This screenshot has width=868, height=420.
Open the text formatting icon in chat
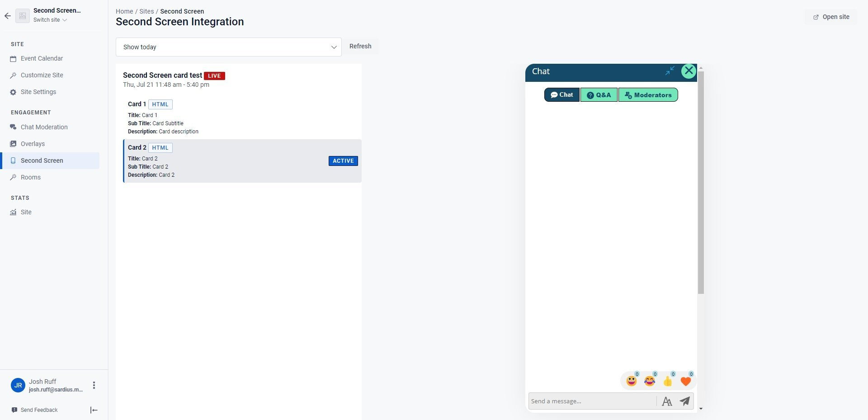tap(667, 401)
